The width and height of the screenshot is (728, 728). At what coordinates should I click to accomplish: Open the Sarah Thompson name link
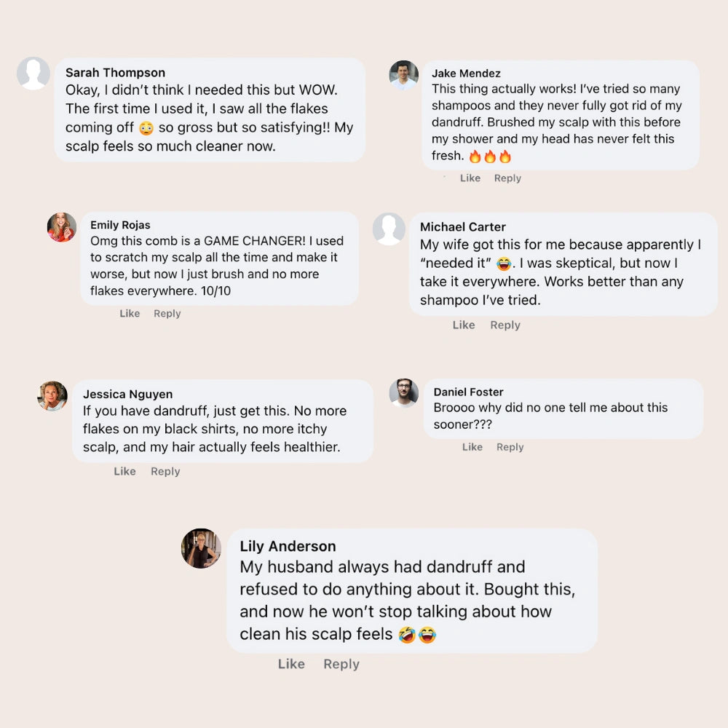click(x=115, y=73)
